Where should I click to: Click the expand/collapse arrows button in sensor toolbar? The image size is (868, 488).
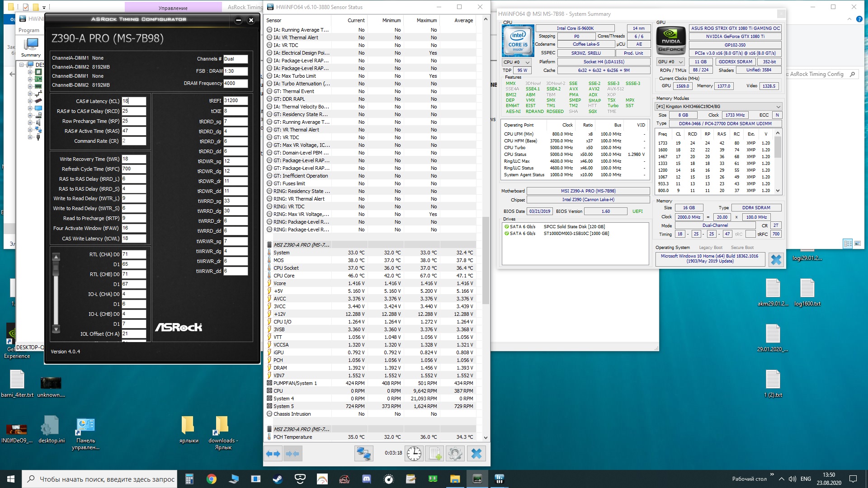(x=273, y=454)
